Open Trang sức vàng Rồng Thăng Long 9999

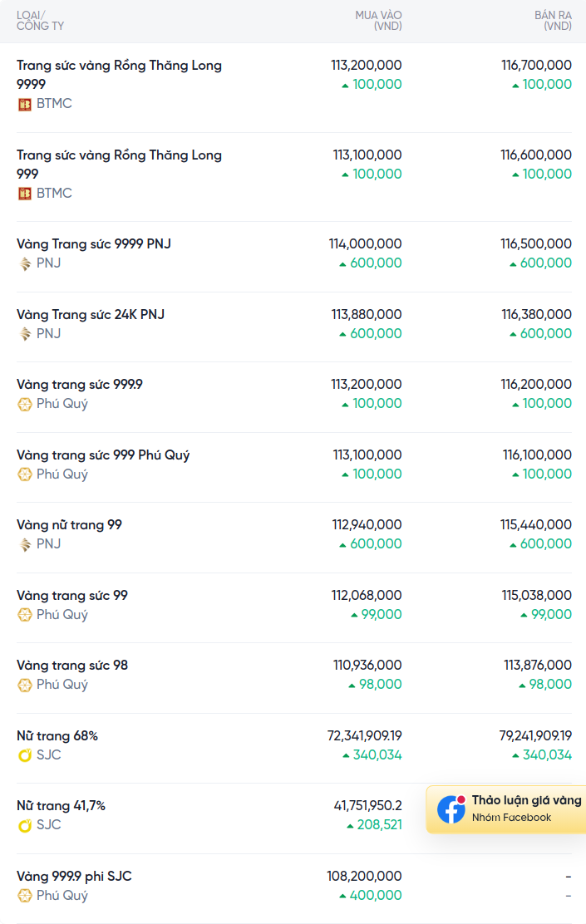[x=119, y=74]
